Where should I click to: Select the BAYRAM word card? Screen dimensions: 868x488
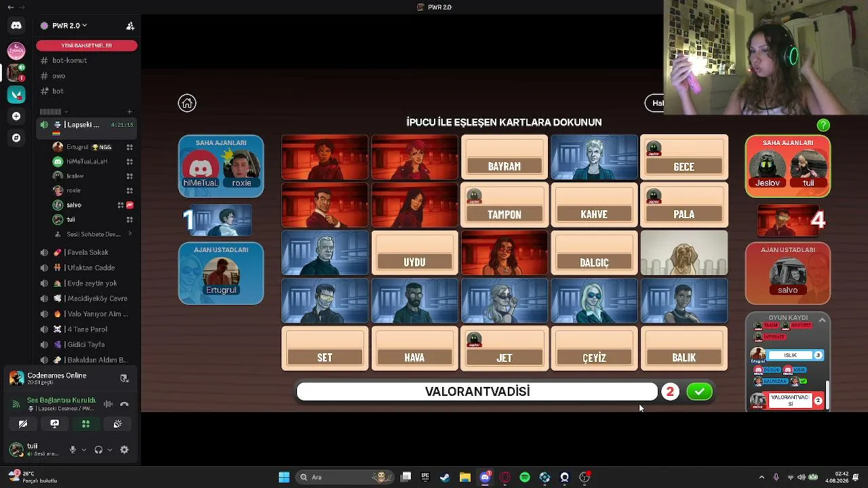click(504, 157)
